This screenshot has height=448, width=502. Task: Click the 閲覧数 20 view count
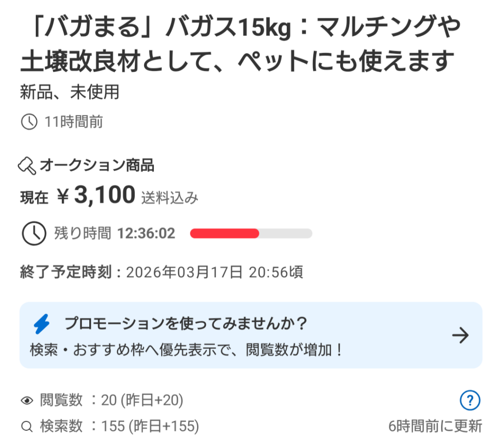tap(111, 401)
